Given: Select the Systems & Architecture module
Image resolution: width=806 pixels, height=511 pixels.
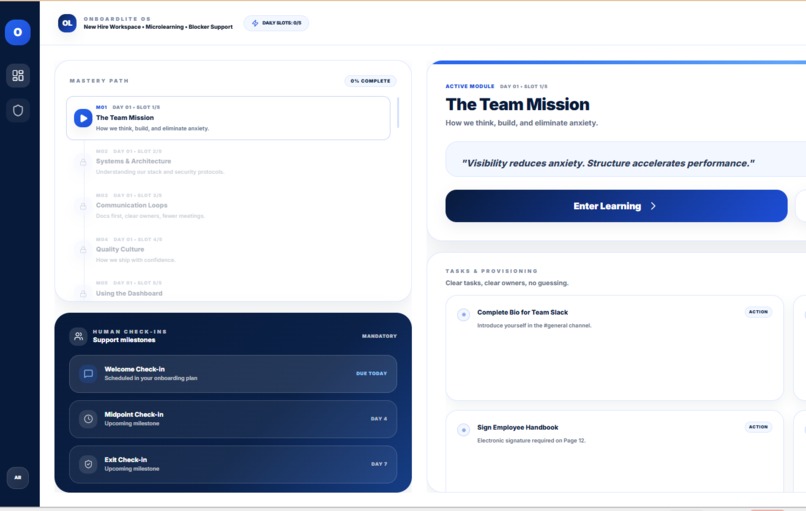Looking at the screenshot, I should (228, 162).
